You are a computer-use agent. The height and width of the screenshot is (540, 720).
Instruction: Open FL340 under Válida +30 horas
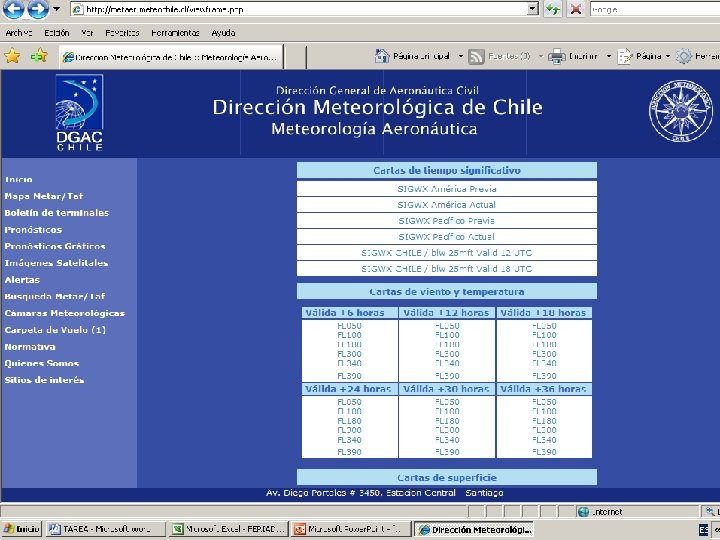447,440
